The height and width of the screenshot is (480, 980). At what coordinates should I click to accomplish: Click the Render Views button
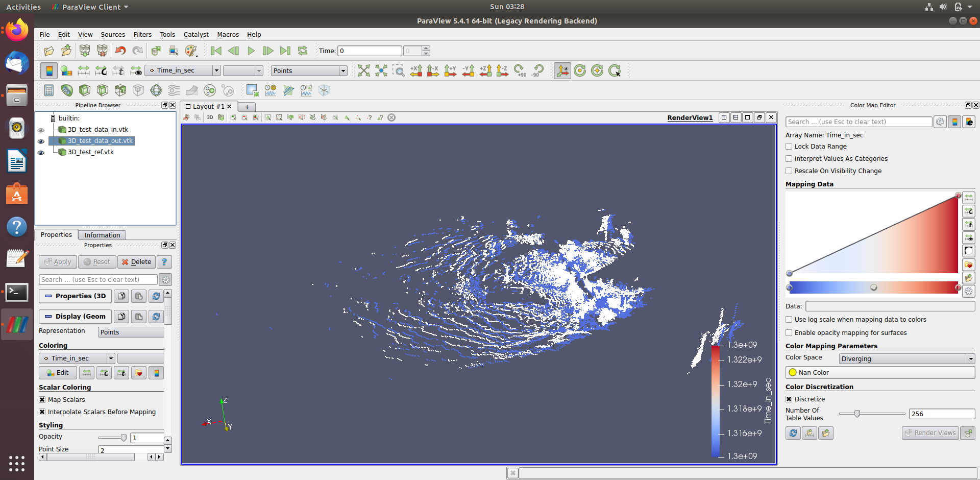pyautogui.click(x=930, y=433)
